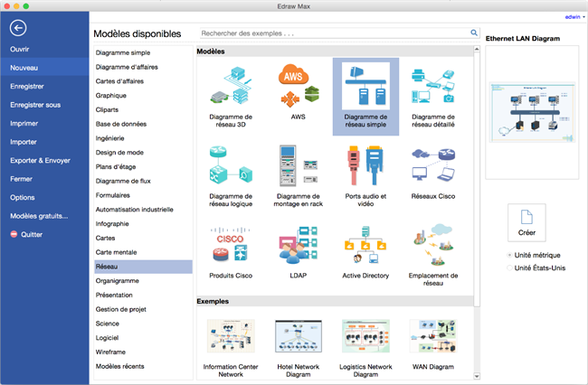Screen dimensions: 588x385
Task: Click the scroll down arrow of template list
Action: point(477,376)
